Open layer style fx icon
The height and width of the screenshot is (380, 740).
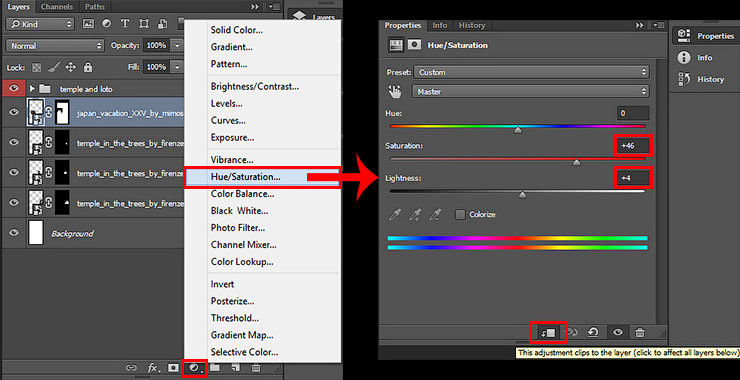point(153,367)
